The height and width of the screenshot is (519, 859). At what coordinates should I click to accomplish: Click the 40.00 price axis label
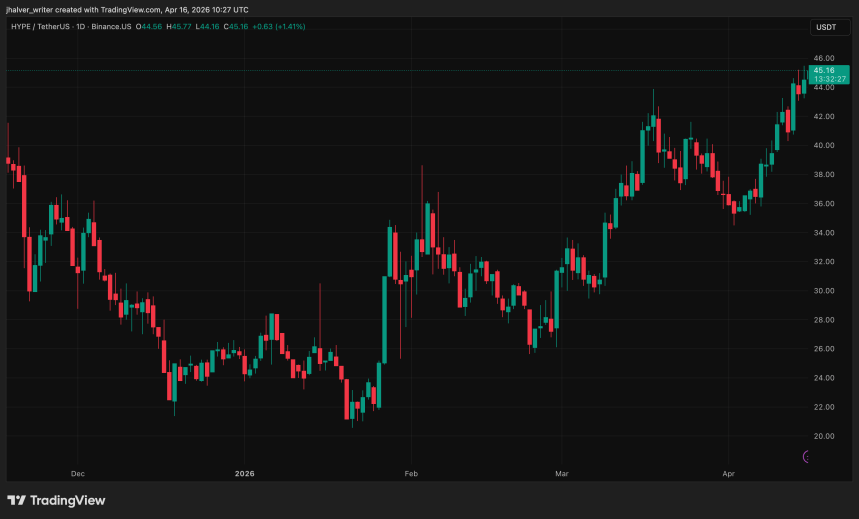pyautogui.click(x=824, y=145)
